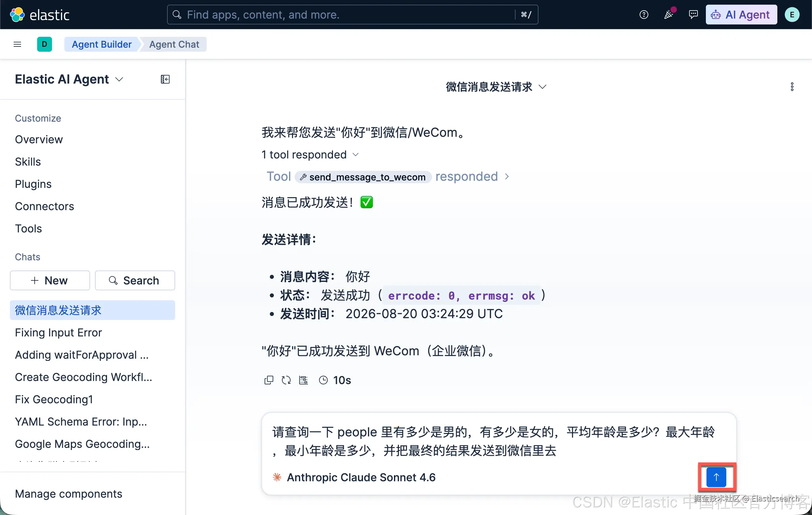
Task: Click the Anthropic model logo icon
Action: (x=277, y=477)
